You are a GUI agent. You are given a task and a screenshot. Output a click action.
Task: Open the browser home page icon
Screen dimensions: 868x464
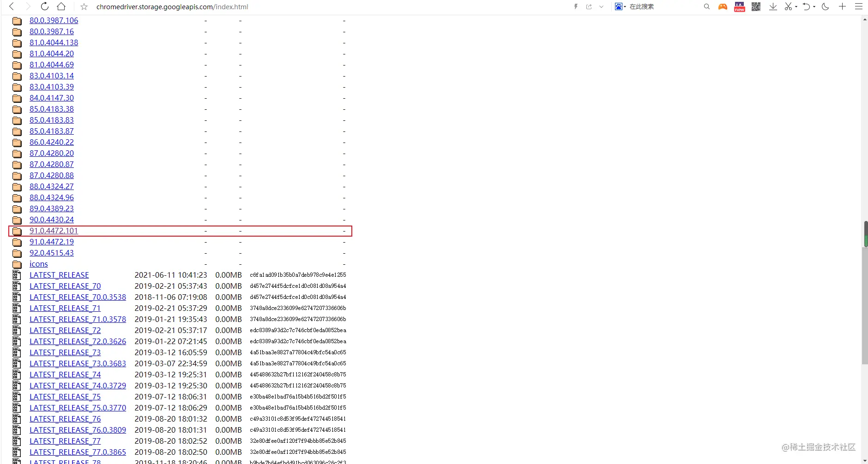pos(61,6)
